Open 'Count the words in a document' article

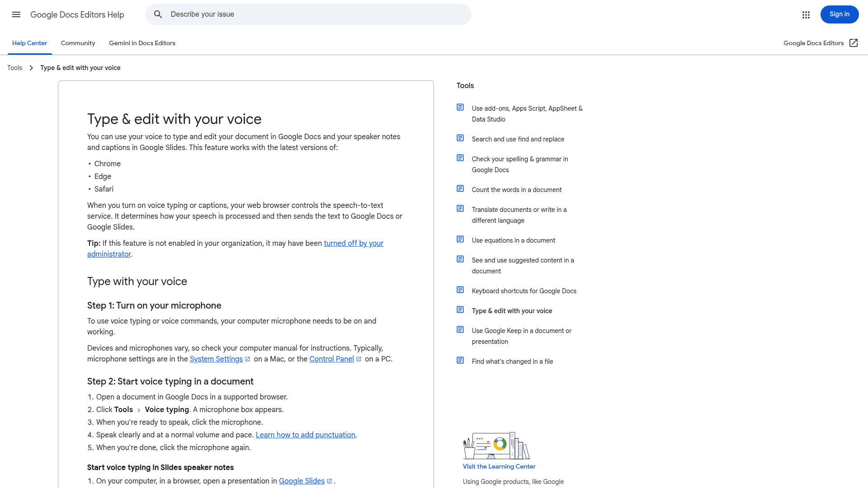point(517,190)
